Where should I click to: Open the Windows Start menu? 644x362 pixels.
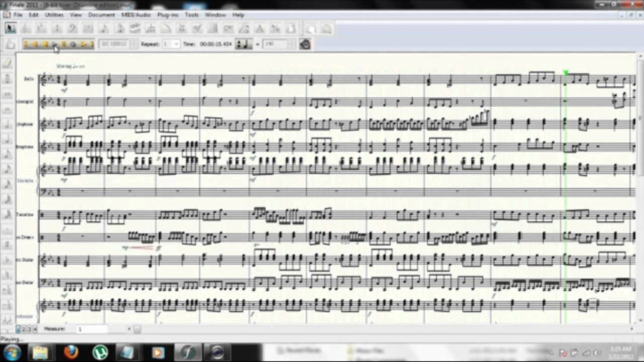pyautogui.click(x=12, y=352)
